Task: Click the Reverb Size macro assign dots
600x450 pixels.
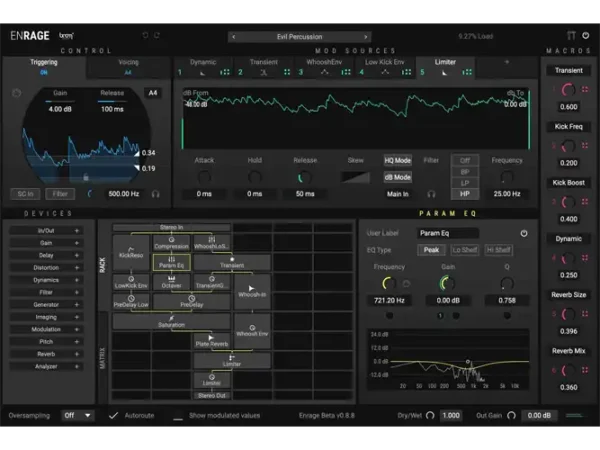Action: coord(585,314)
